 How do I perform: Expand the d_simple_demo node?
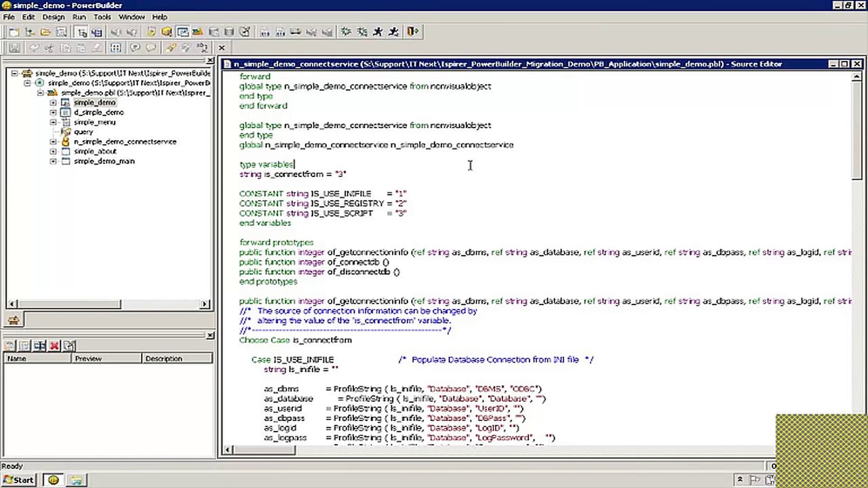tap(53, 113)
